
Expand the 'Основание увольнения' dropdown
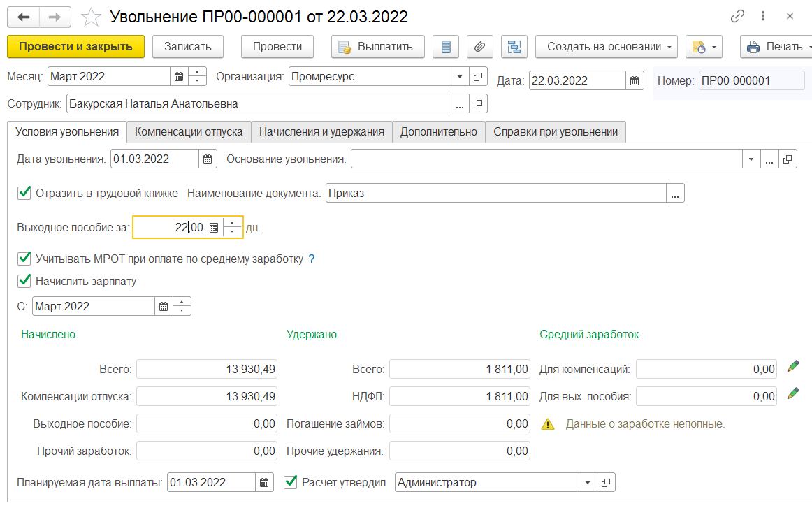point(751,159)
